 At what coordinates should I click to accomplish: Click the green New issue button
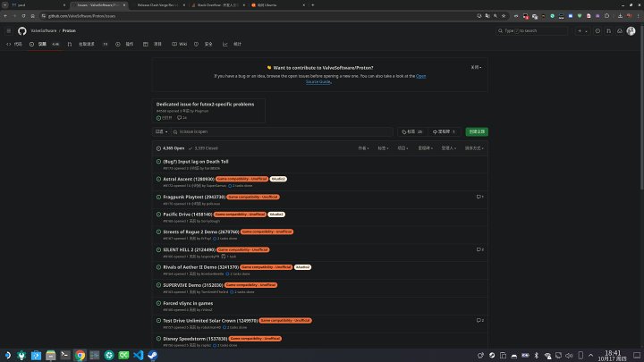pos(477,131)
